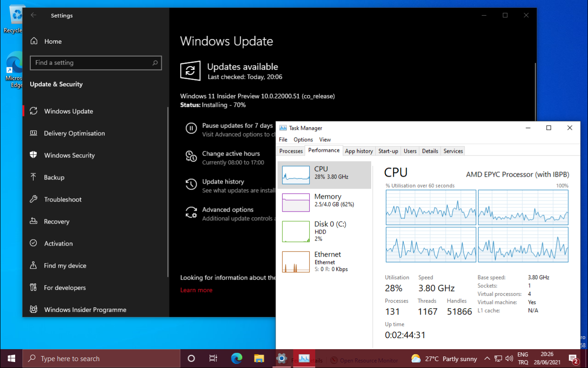Viewport: 588px width, 368px height.
Task: Open the Start-up tab
Action: point(388,151)
